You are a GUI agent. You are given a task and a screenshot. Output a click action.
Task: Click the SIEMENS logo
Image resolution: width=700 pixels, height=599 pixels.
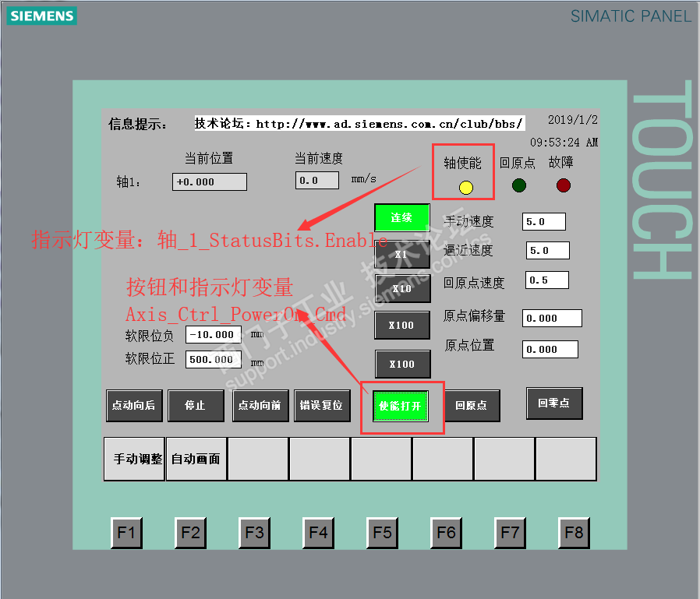pos(42,16)
